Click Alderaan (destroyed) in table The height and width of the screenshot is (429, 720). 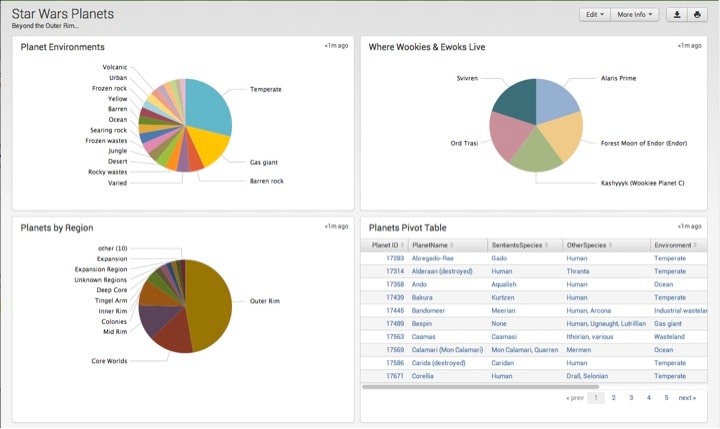[x=442, y=271]
